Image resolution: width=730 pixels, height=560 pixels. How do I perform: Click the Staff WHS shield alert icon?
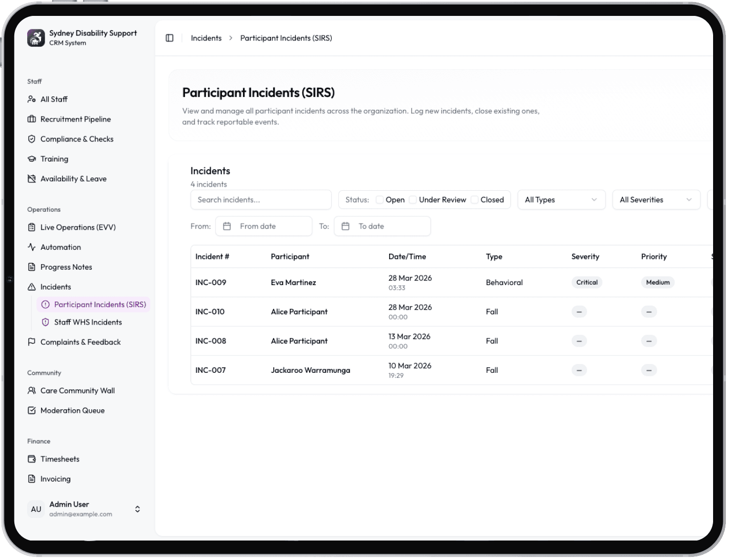click(46, 322)
